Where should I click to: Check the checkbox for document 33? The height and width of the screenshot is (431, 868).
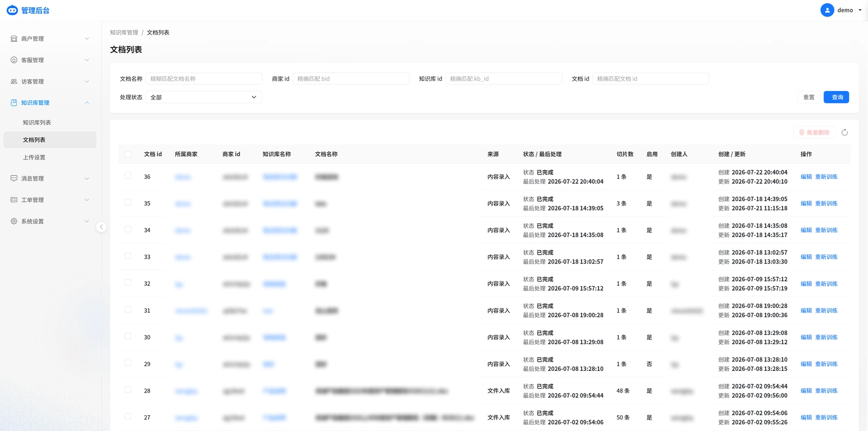point(128,256)
